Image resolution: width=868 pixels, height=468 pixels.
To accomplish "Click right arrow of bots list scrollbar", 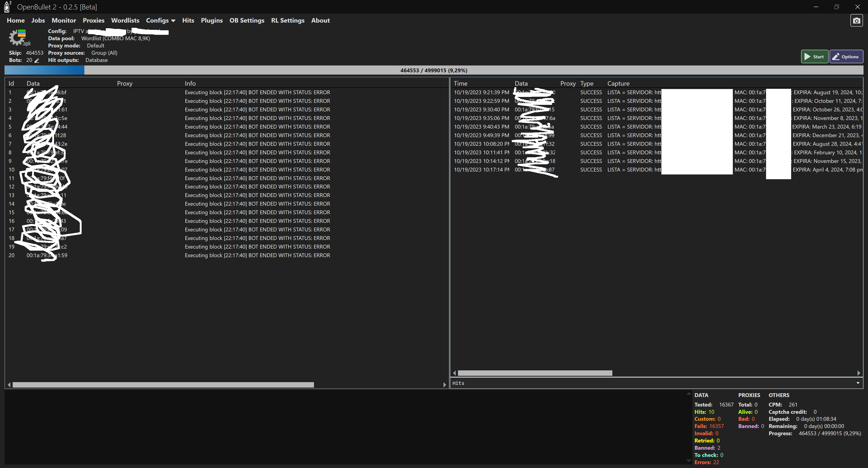I will click(445, 385).
